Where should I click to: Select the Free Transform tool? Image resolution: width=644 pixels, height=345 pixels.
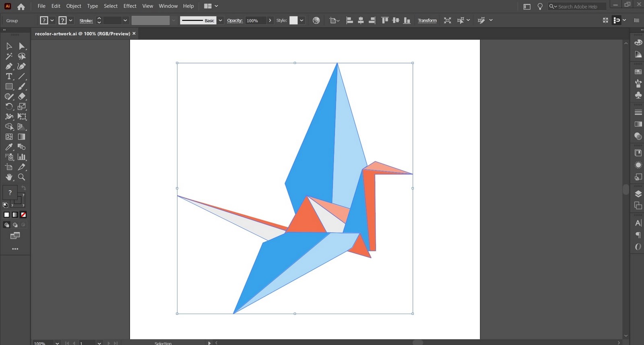(x=22, y=117)
